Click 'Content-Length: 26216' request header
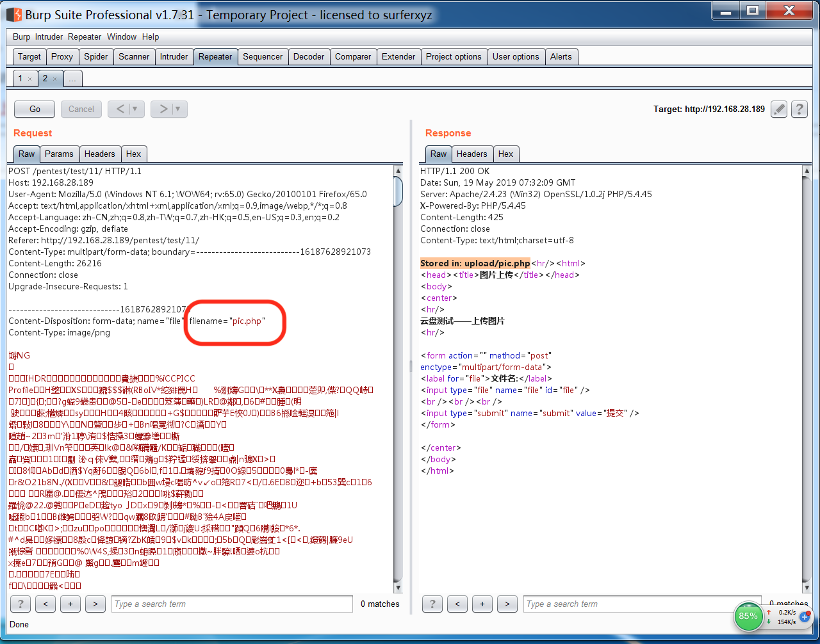Image resolution: width=820 pixels, height=644 pixels. 54,263
